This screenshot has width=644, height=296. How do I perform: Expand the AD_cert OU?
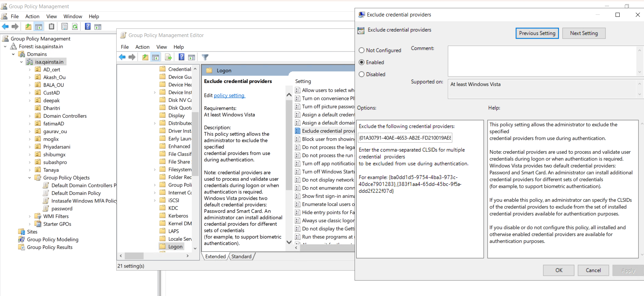[x=29, y=70]
